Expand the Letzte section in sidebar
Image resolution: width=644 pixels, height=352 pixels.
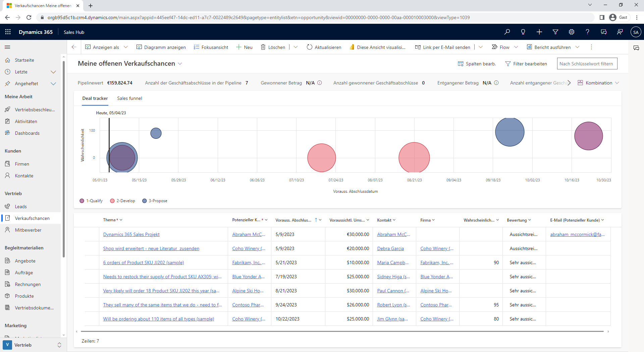(53, 72)
